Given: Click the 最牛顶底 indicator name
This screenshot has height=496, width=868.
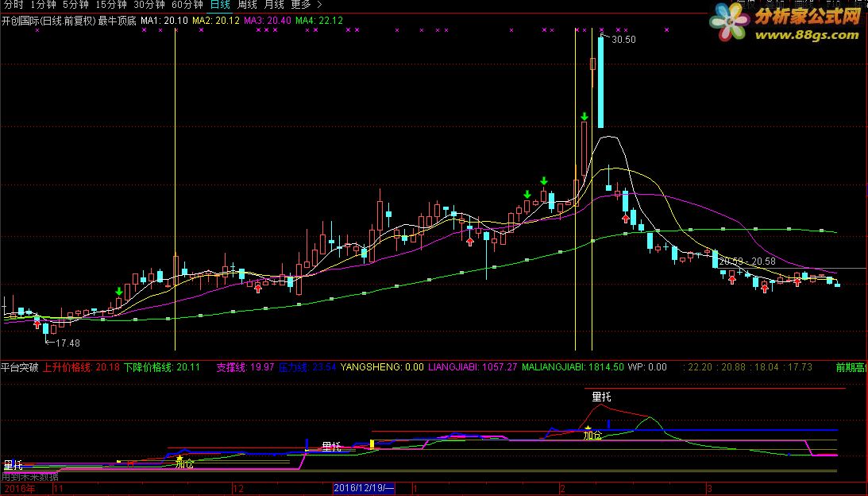Looking at the screenshot, I should pyautogui.click(x=118, y=21).
